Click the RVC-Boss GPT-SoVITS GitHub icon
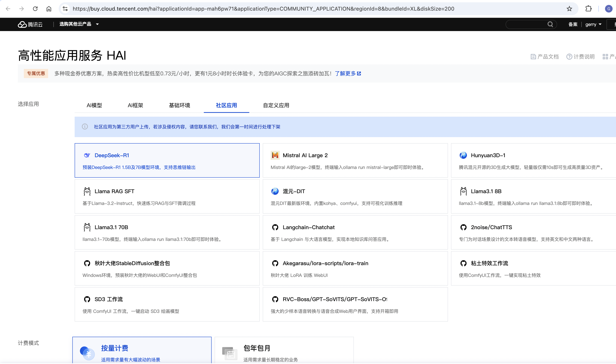Screen dimensions: 616x364 [x=275, y=299]
